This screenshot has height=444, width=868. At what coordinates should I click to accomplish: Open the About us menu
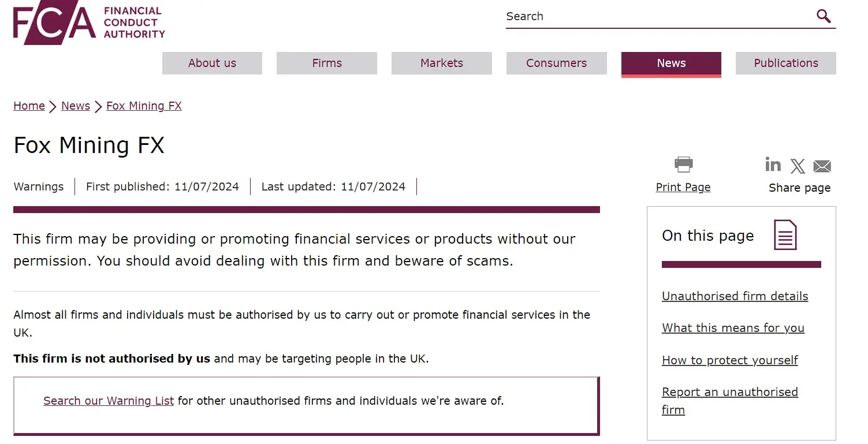[x=212, y=64]
